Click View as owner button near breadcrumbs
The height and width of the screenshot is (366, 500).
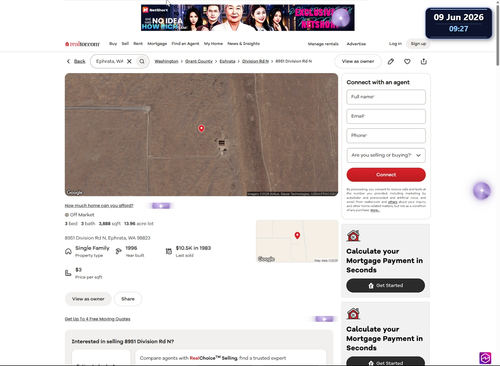[x=358, y=61]
